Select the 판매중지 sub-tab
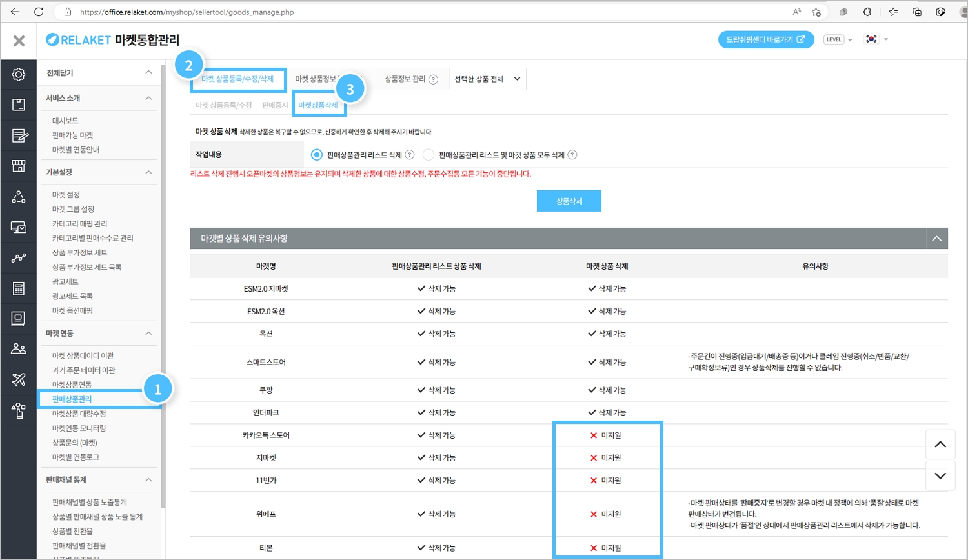This screenshot has width=968, height=560. [275, 105]
